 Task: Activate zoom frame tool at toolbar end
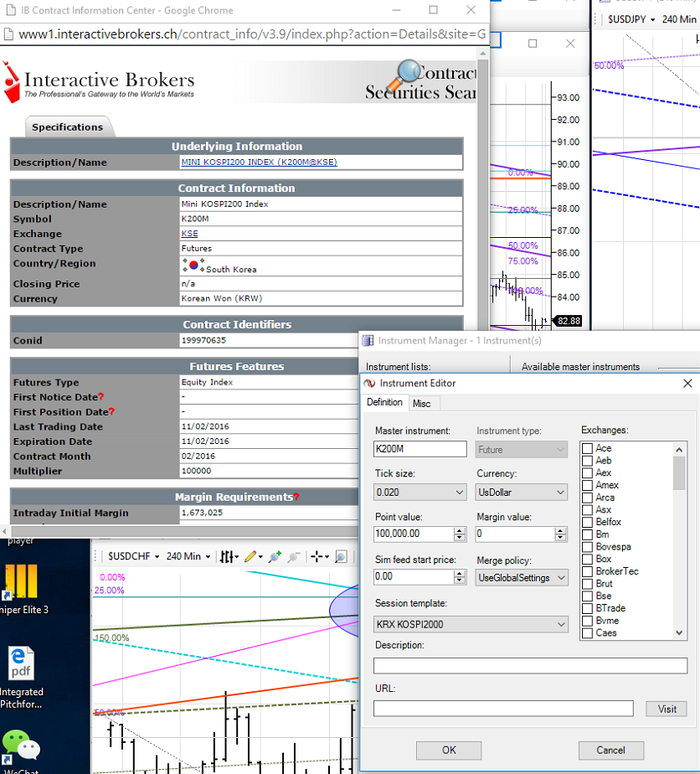(341, 557)
